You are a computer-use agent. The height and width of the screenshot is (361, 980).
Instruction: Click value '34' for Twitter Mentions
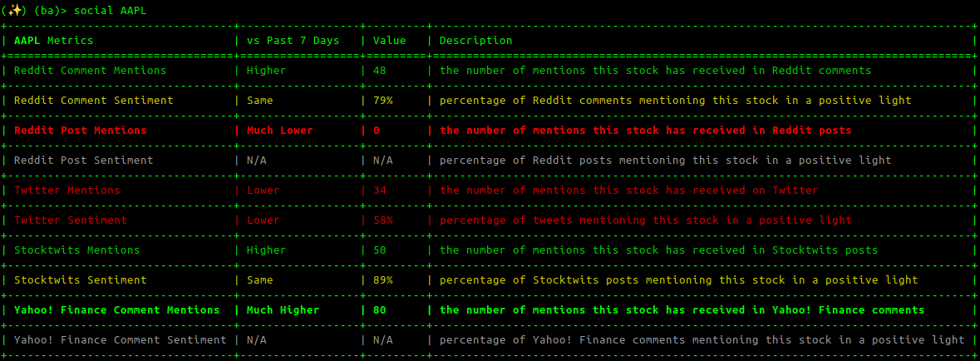click(379, 190)
